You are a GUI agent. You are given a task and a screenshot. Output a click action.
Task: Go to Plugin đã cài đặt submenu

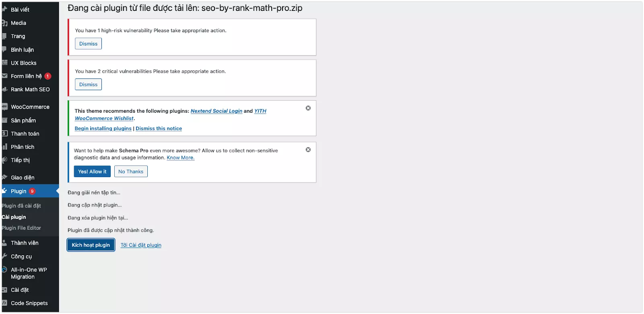click(21, 206)
